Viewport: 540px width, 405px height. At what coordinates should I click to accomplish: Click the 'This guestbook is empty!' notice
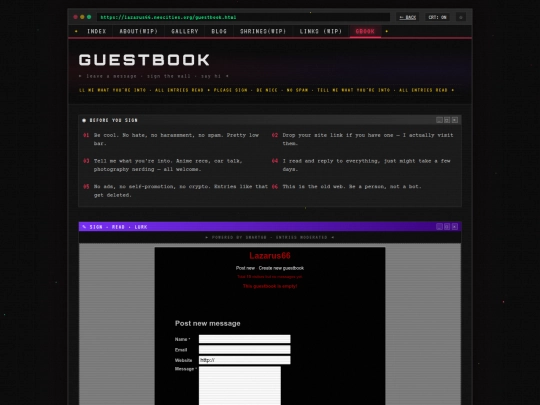click(x=270, y=286)
